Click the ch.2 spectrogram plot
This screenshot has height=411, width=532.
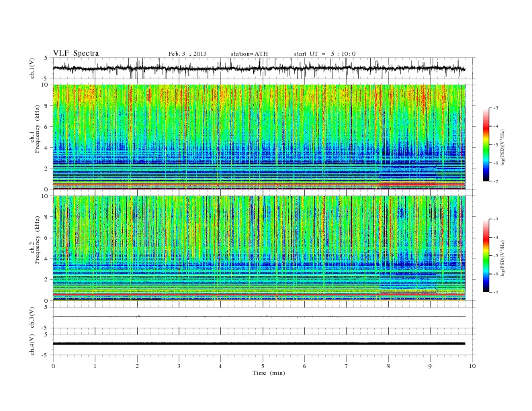(259, 248)
